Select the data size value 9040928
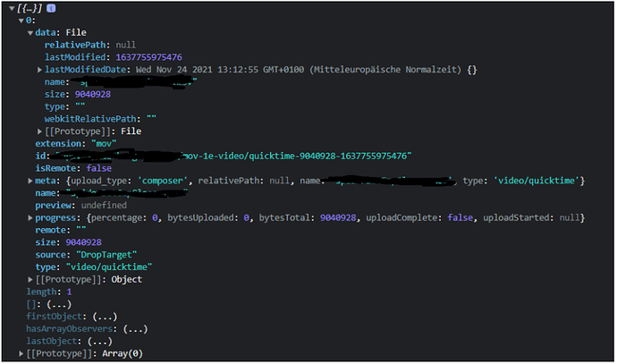 pos(93,94)
